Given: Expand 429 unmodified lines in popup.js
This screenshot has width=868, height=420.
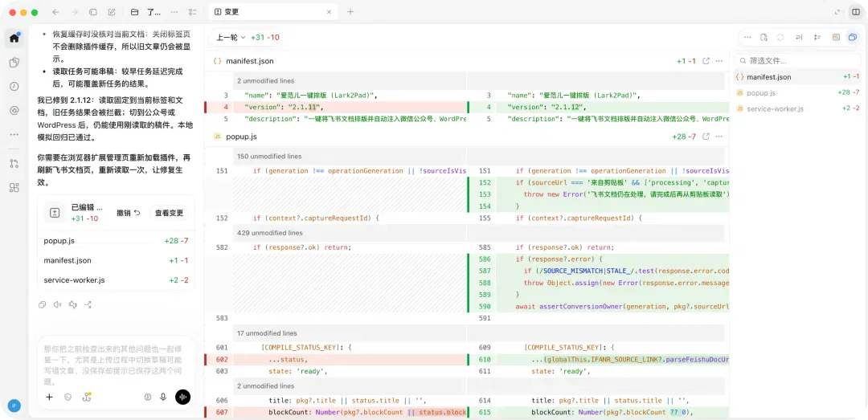Looking at the screenshot, I should point(270,233).
